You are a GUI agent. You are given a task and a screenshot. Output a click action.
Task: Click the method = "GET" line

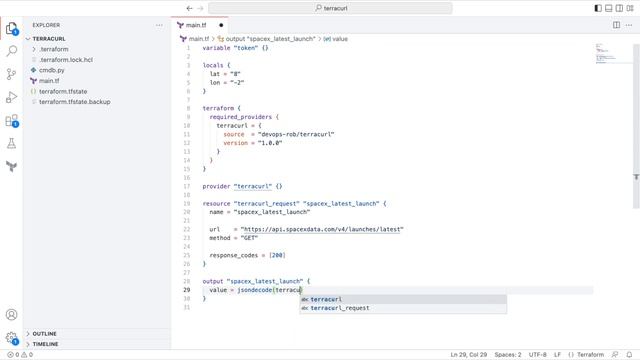(x=233, y=238)
